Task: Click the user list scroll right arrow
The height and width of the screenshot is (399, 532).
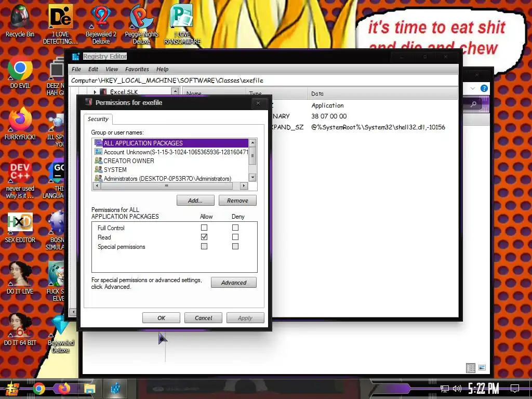Action: pos(244,186)
